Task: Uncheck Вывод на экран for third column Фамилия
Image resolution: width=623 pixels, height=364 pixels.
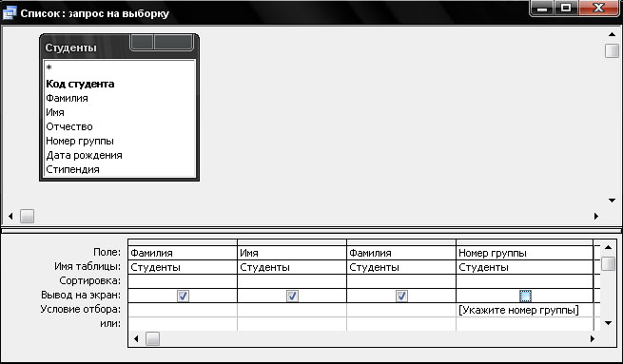Action: [401, 296]
